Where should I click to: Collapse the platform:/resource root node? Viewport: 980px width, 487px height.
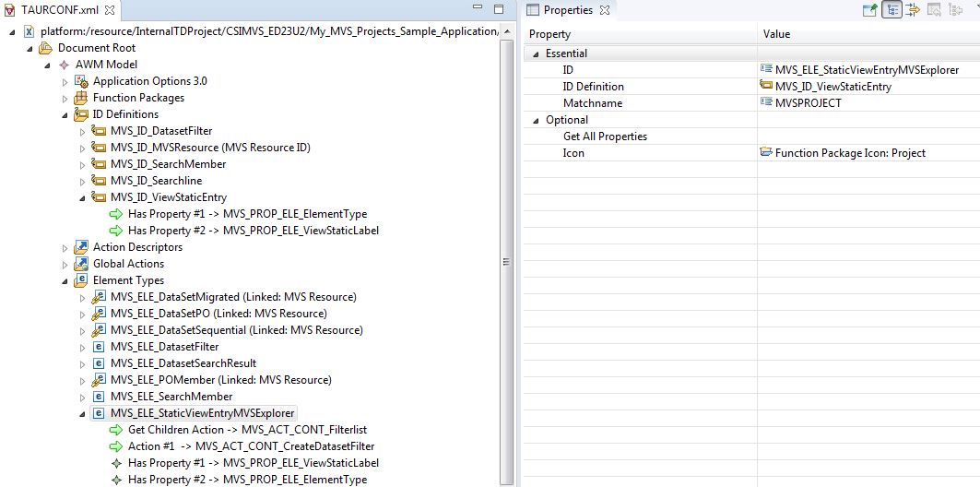point(13,32)
